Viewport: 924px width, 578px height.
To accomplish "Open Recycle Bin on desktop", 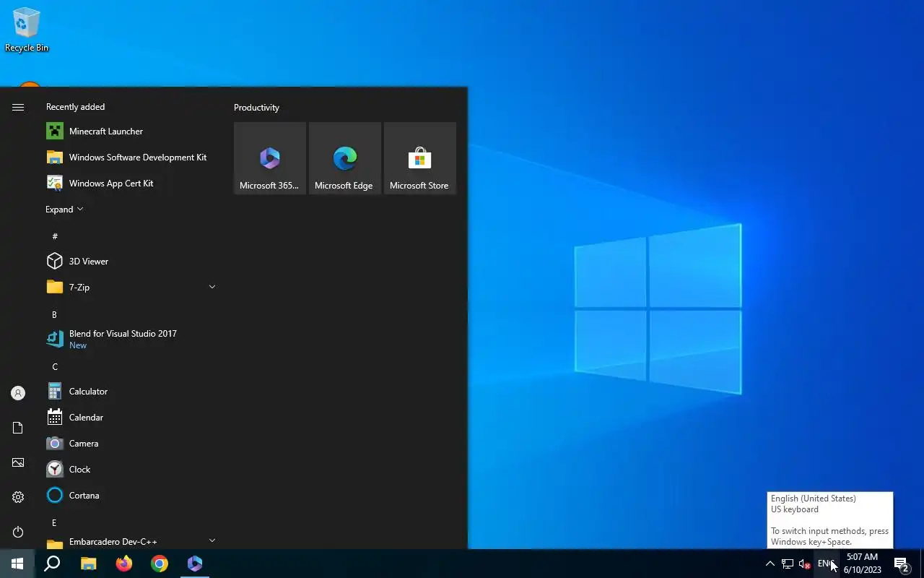I will click(27, 30).
